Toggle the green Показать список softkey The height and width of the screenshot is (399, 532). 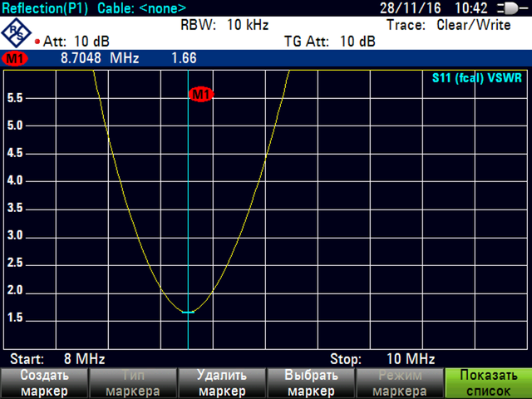point(487,383)
